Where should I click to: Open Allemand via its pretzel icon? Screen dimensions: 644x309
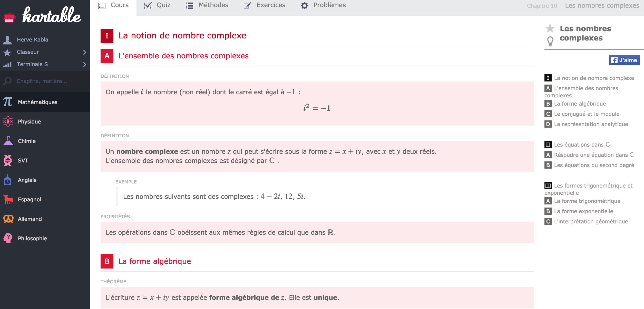[x=8, y=219]
